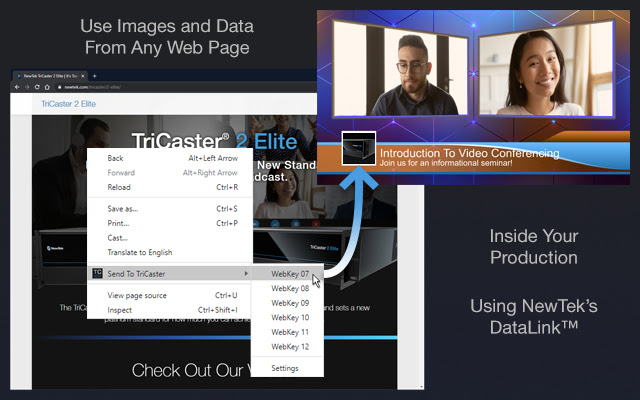Image resolution: width=640 pixels, height=400 pixels.
Task: Click the TriCaster 2 Elite page link
Action: point(68,104)
